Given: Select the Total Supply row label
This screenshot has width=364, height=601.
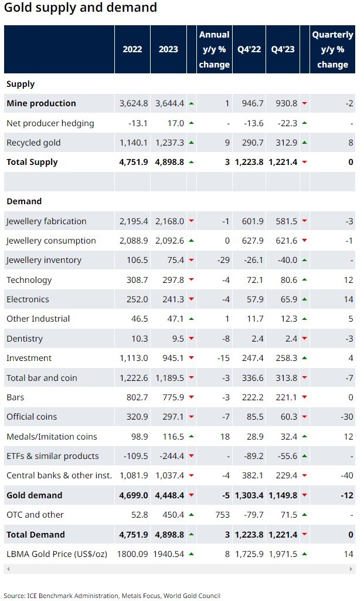Looking at the screenshot, I should click(x=32, y=162).
